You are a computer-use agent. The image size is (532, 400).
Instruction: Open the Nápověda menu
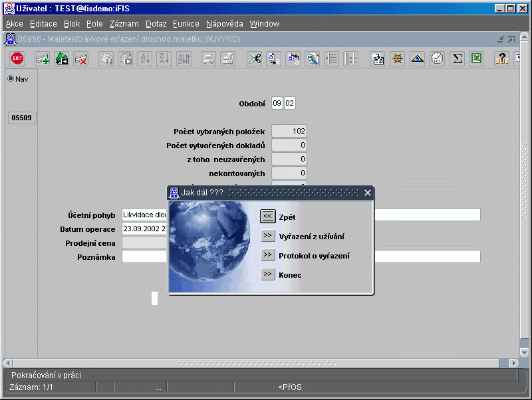(224, 24)
